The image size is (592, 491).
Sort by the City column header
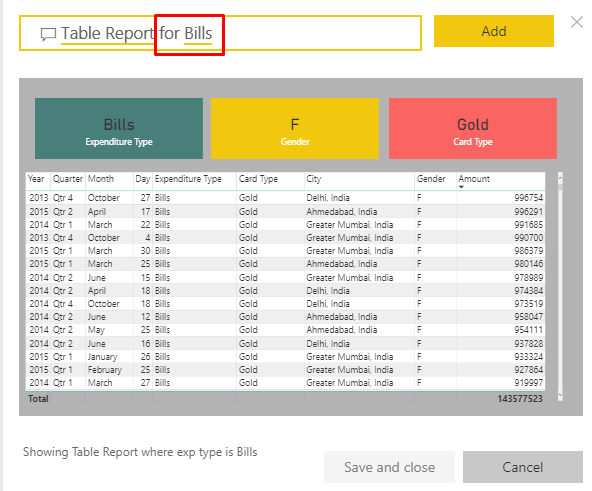313,179
